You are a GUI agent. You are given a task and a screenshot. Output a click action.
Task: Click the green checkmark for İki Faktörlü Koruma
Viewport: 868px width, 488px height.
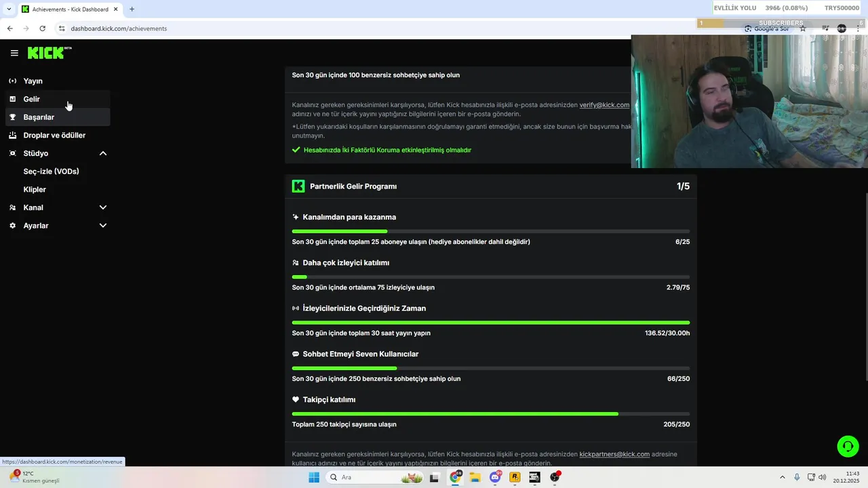(x=296, y=150)
